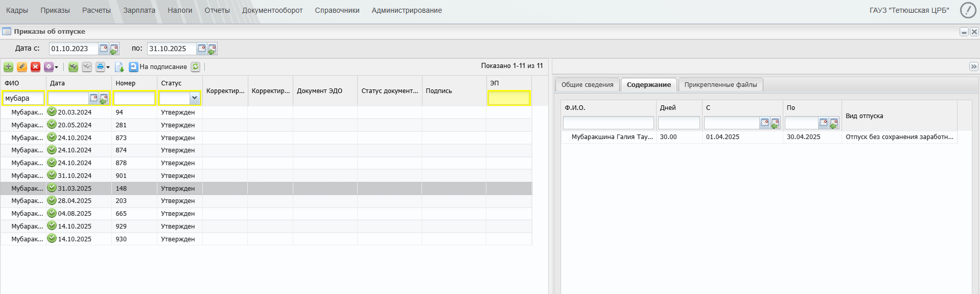
Task: Select order number 665 dated 04.08.2025
Action: click(266, 214)
